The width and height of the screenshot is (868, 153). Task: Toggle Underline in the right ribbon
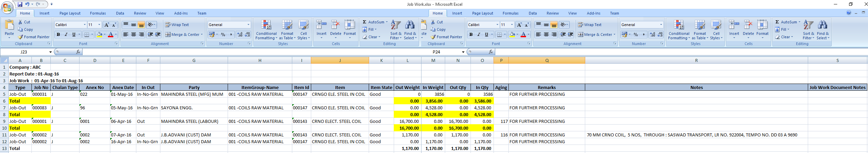[x=486, y=35]
